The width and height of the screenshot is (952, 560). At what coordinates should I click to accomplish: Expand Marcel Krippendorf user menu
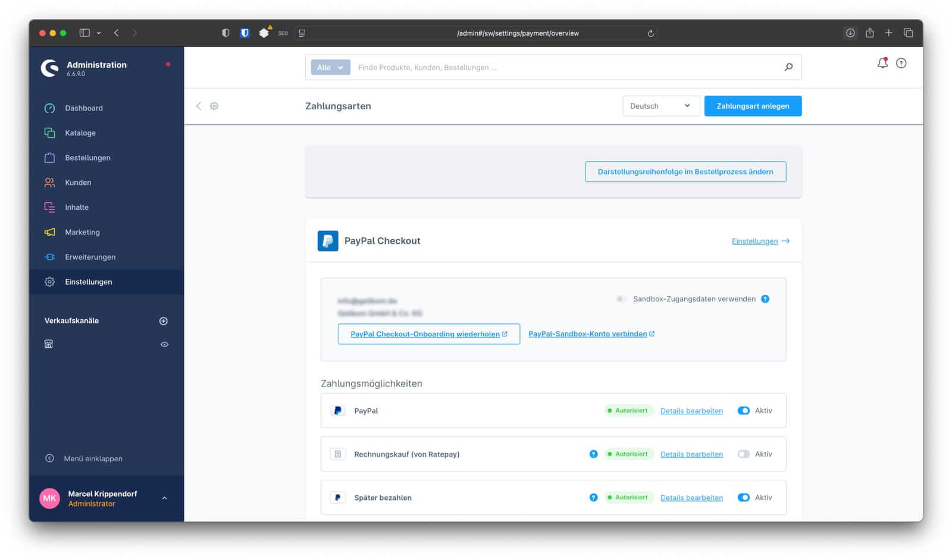(164, 498)
